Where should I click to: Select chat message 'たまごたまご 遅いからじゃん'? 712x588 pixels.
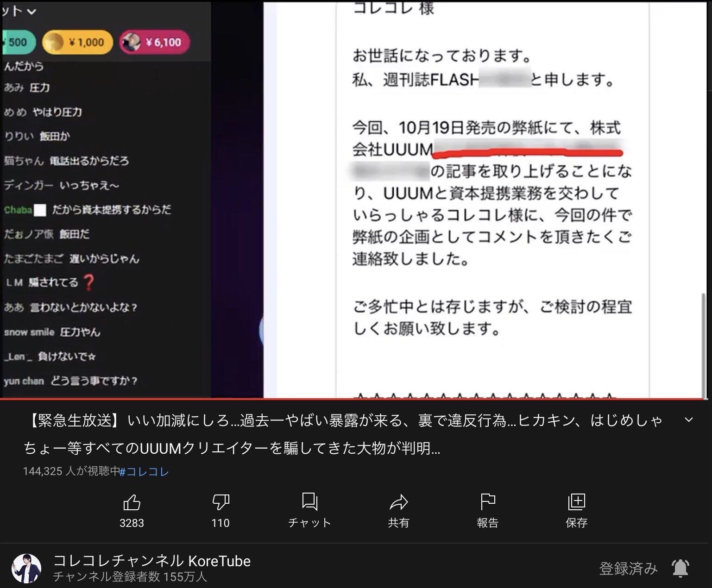[x=72, y=259]
